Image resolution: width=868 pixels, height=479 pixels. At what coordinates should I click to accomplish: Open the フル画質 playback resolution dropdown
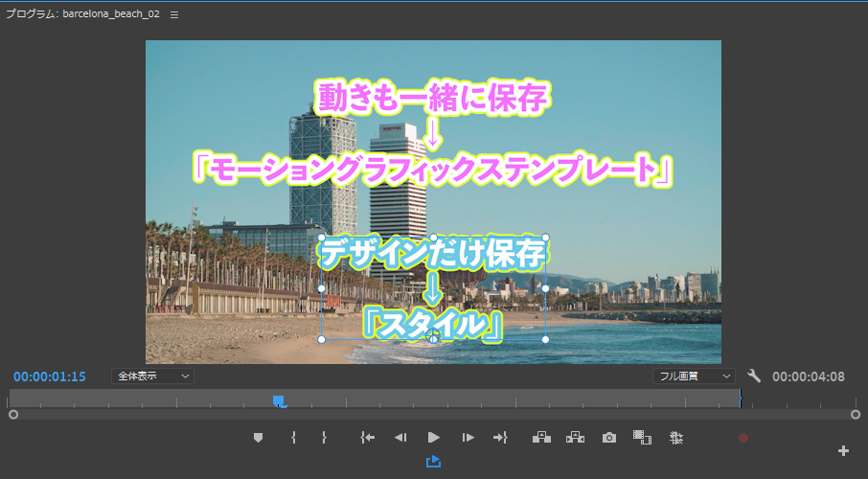pos(694,376)
